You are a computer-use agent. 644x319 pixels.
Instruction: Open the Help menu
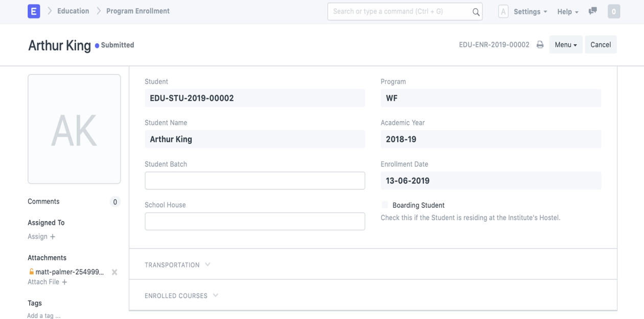click(567, 12)
